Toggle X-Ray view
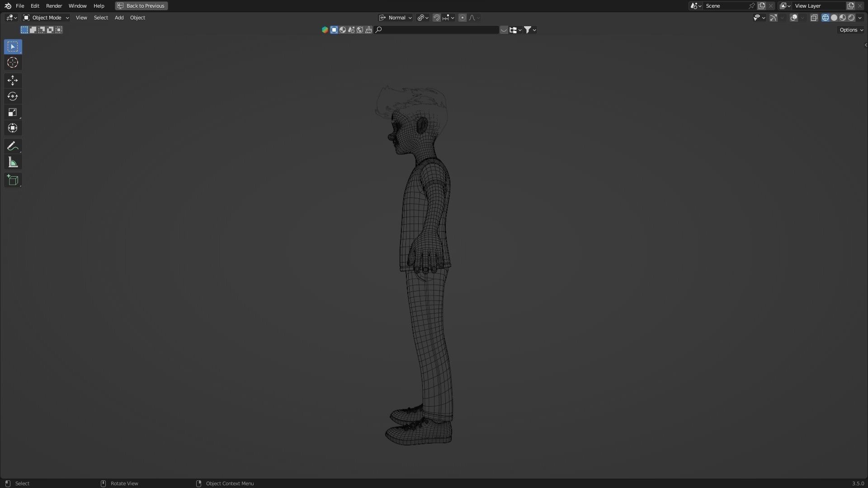The height and width of the screenshot is (488, 868). 814,18
